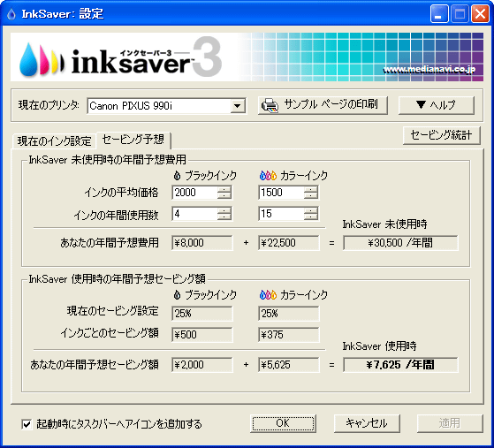The image size is (494, 448).
Task: Confirm settings with the OK button
Action: (283, 423)
